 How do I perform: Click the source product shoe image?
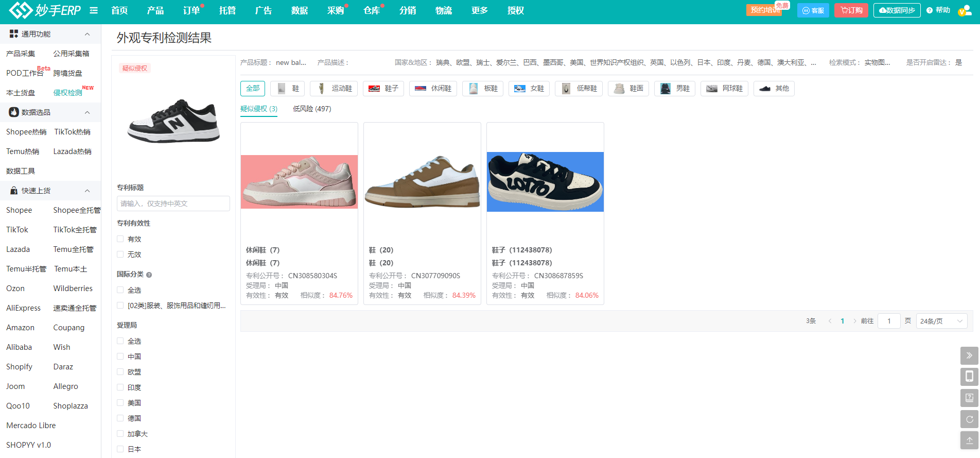[x=173, y=122]
